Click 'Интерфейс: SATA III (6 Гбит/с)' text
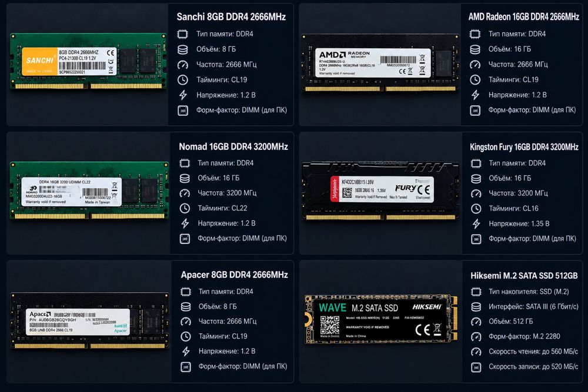This screenshot has height=392, width=588. coord(533,307)
